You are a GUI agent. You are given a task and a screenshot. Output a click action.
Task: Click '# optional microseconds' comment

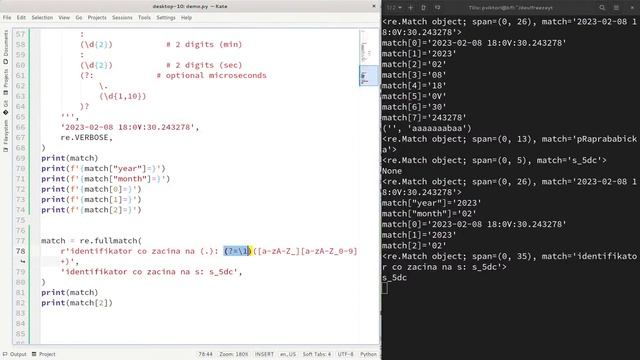tap(211, 76)
